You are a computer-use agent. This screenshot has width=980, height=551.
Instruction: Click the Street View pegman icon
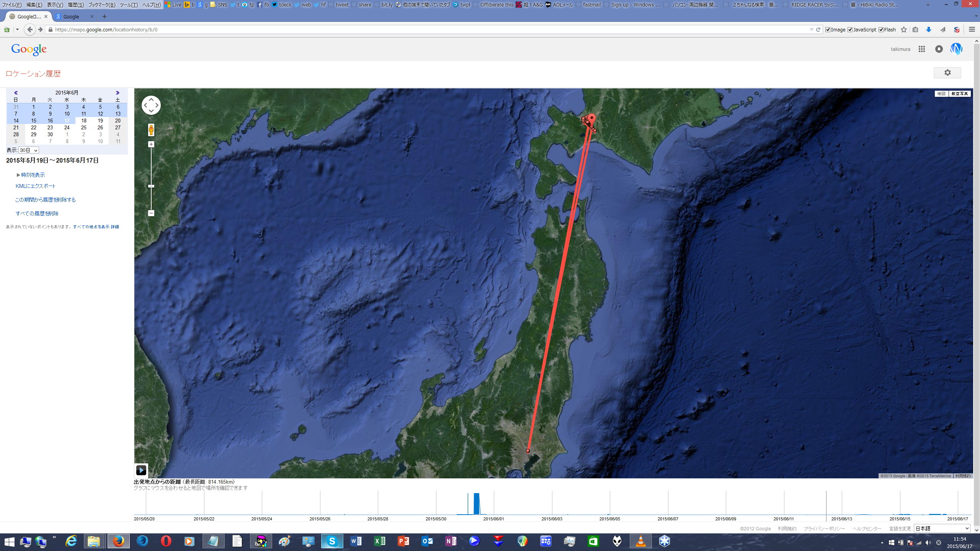151,130
